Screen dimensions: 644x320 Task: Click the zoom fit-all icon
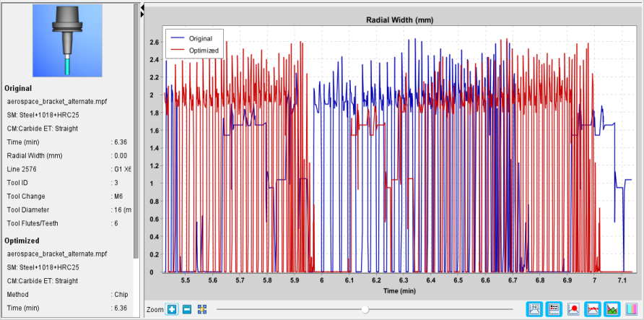coord(201,309)
